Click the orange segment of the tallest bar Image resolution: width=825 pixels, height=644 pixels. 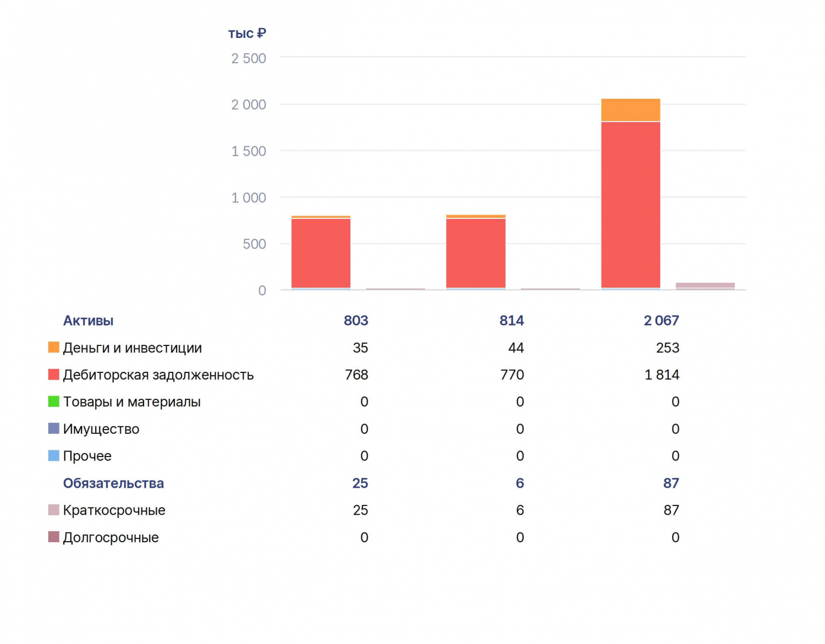pos(631,110)
